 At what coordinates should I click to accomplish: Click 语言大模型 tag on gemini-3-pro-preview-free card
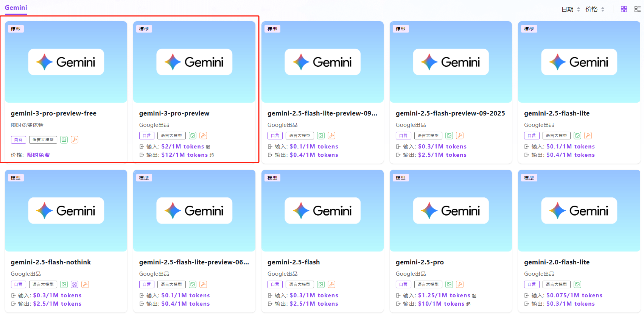click(x=43, y=140)
